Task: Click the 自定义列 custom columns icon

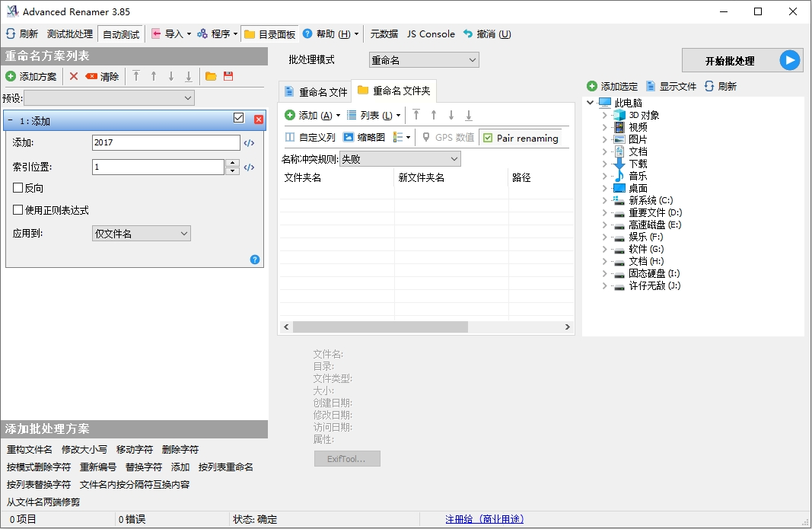Action: [290, 138]
